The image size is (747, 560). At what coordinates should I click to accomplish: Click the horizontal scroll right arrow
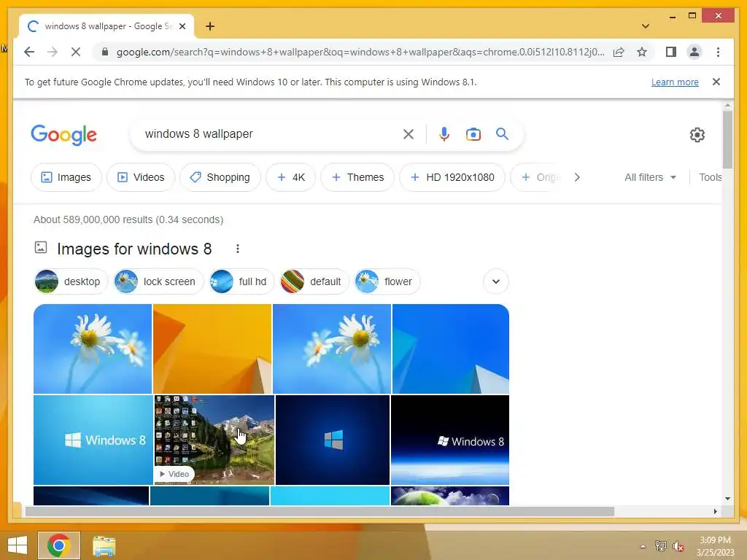(715, 511)
